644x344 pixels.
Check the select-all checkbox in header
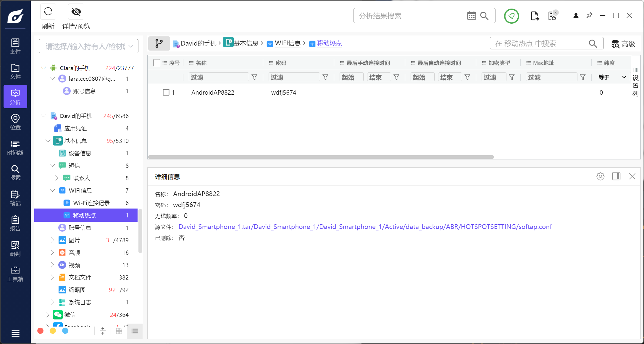point(157,63)
